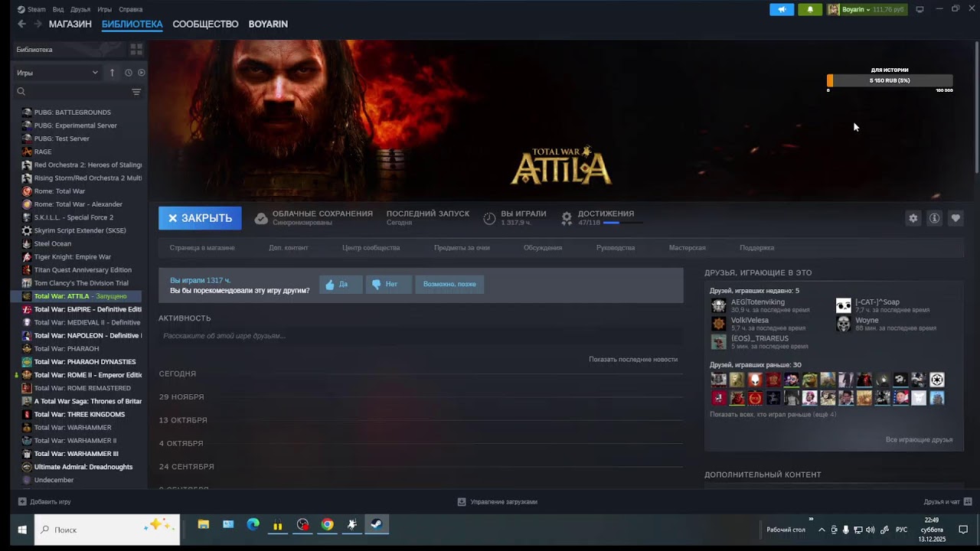Open friend [-CAT-]^Soap avatar
980x551 pixels.
tap(843, 305)
